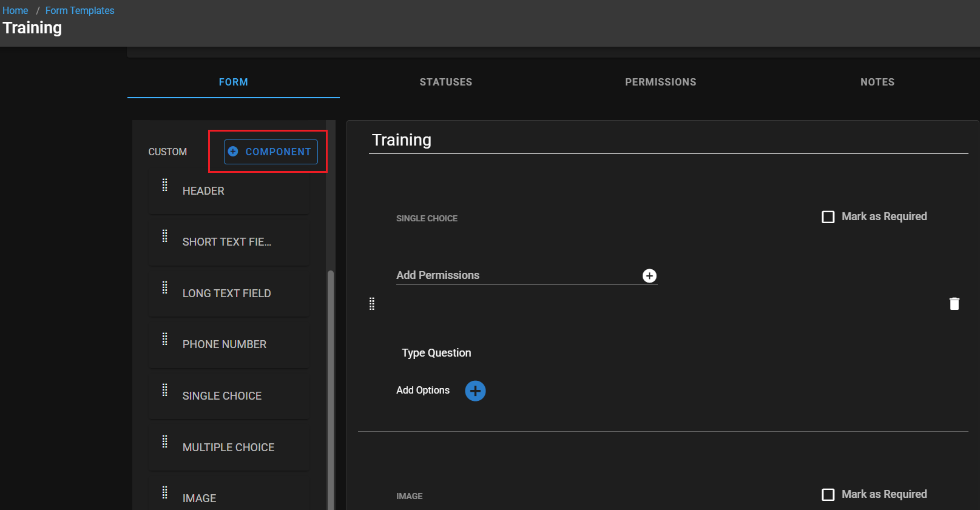Image resolution: width=980 pixels, height=510 pixels.
Task: Switch to the Statuses tab
Action: 445,82
